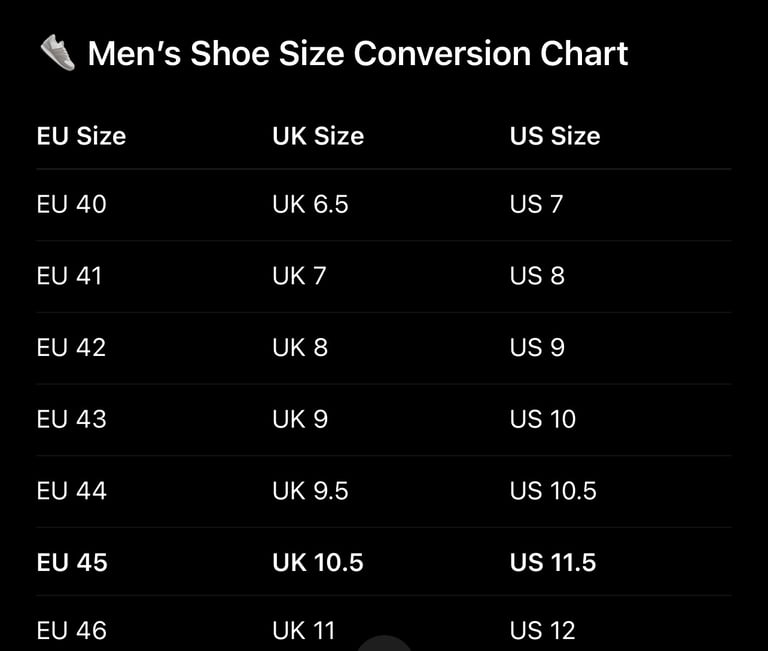The image size is (768, 651).
Task: Click the US 10 cell
Action: 543,419
